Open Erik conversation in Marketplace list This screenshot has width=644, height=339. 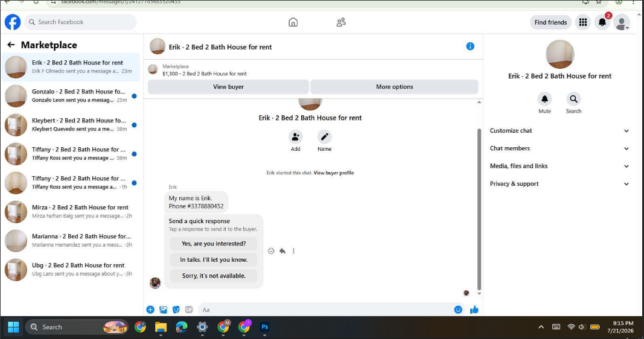[x=71, y=67]
